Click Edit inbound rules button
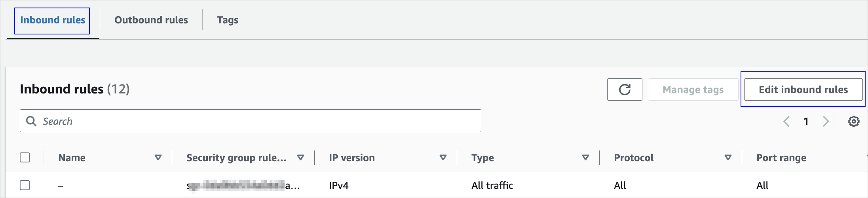 point(803,89)
